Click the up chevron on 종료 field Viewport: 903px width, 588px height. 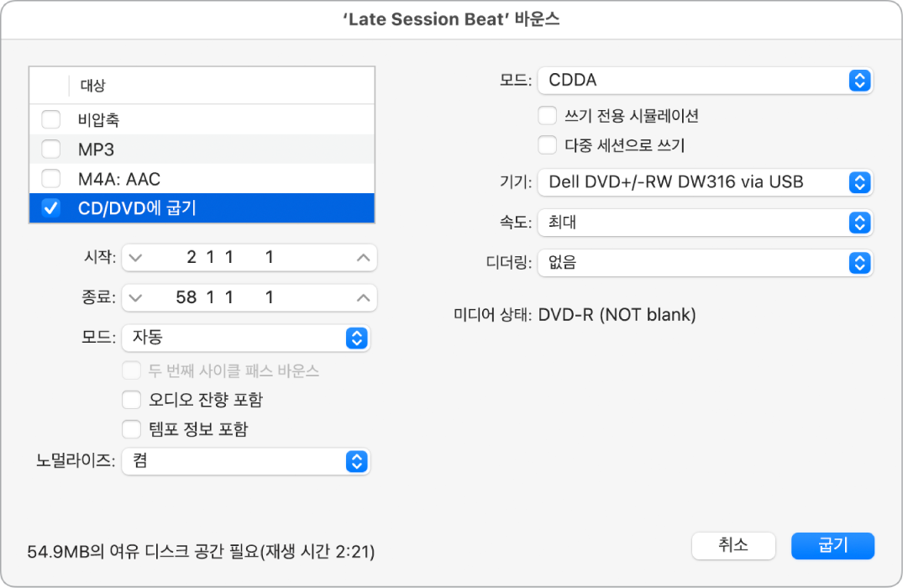coord(363,297)
